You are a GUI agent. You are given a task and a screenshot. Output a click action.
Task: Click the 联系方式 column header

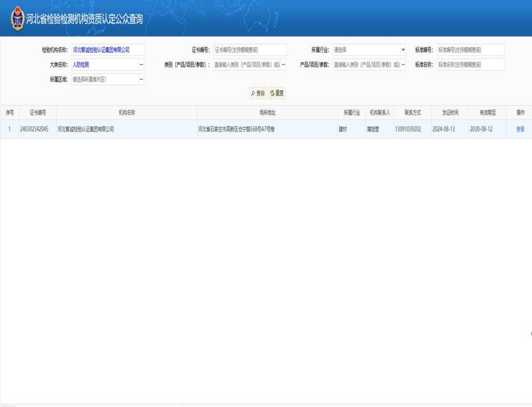[412, 112]
